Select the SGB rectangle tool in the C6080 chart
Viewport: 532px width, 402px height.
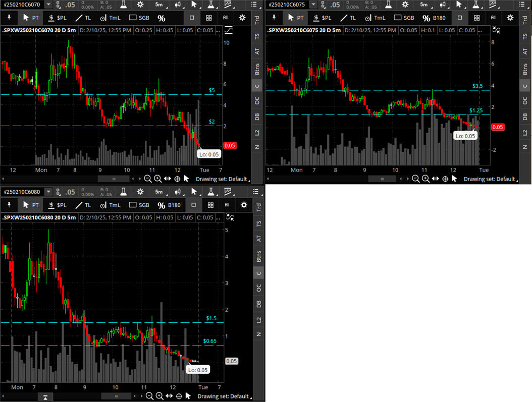(139, 205)
